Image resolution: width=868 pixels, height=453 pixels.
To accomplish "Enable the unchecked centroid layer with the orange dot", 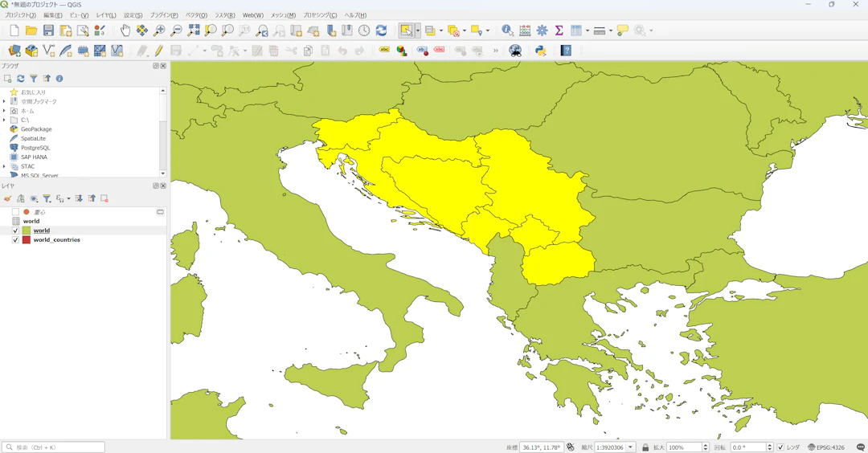I will (x=15, y=212).
